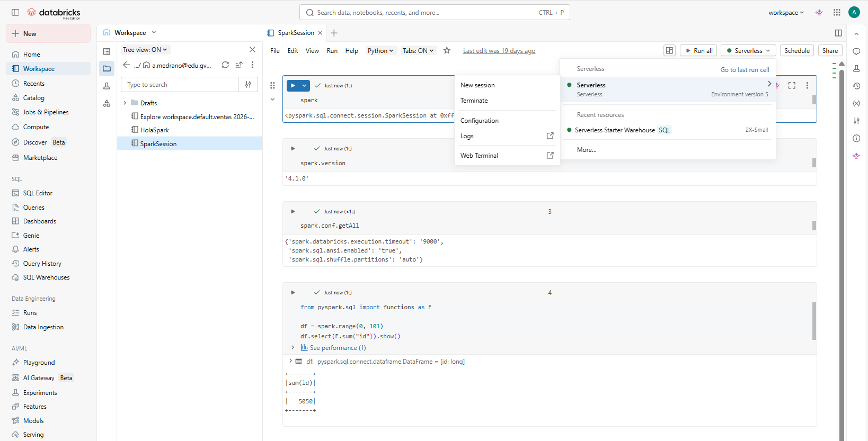The width and height of the screenshot is (868, 441).
Task: Open the table of contents panel icon
Action: 107,51
